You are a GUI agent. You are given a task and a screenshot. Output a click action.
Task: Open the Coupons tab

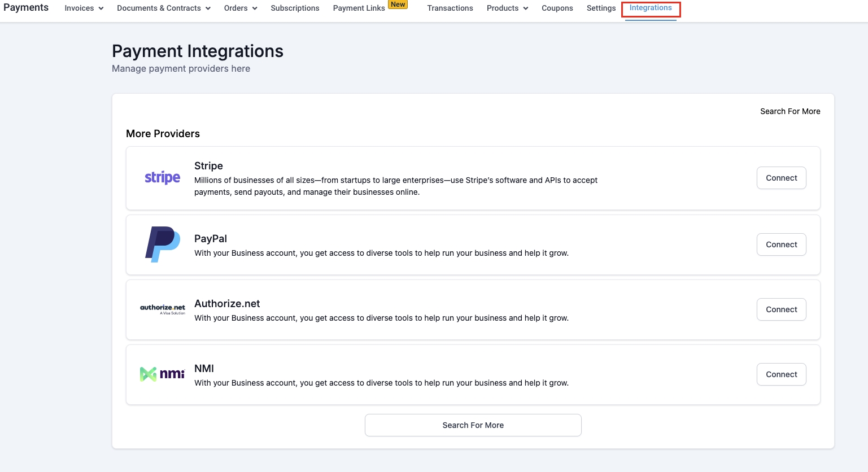click(557, 8)
